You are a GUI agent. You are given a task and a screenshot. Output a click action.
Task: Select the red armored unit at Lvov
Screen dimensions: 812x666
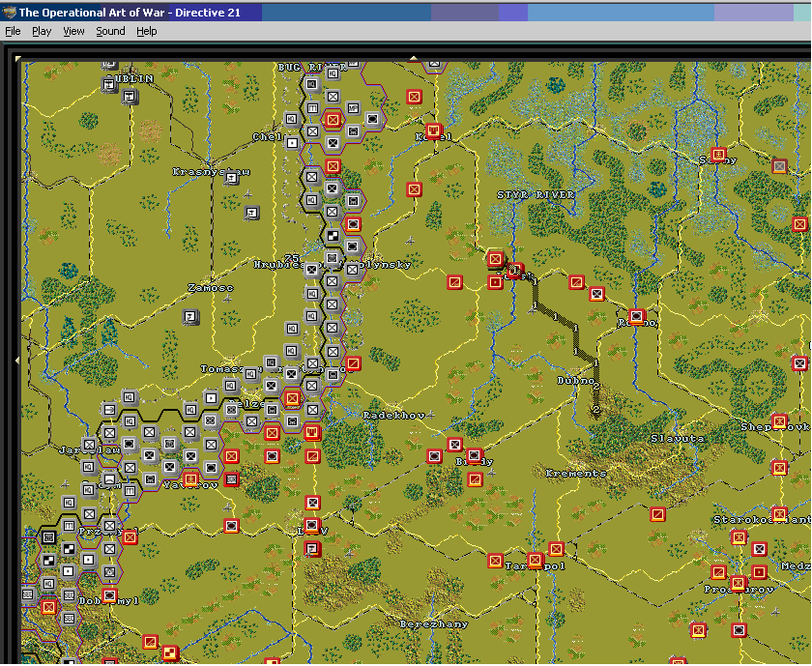pos(311,526)
